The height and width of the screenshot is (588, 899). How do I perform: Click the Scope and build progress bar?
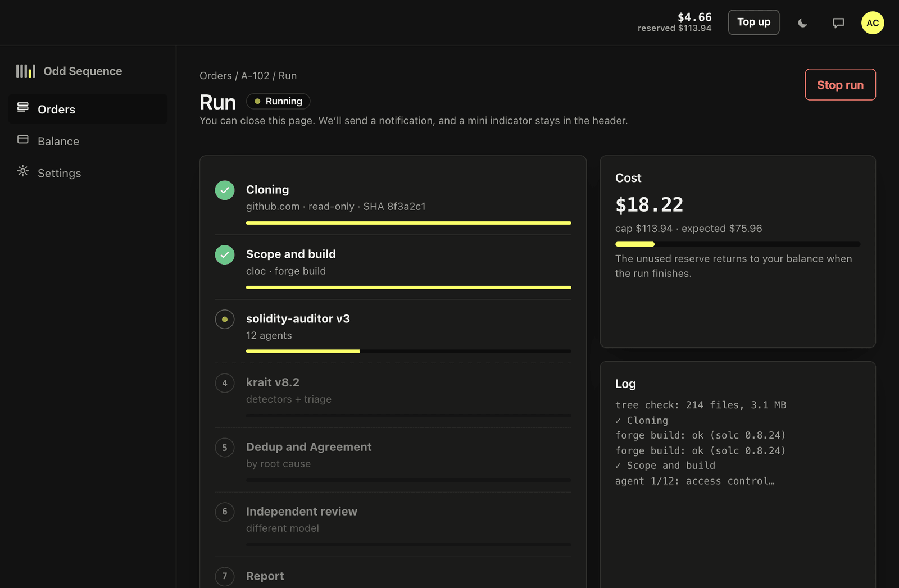point(408,288)
